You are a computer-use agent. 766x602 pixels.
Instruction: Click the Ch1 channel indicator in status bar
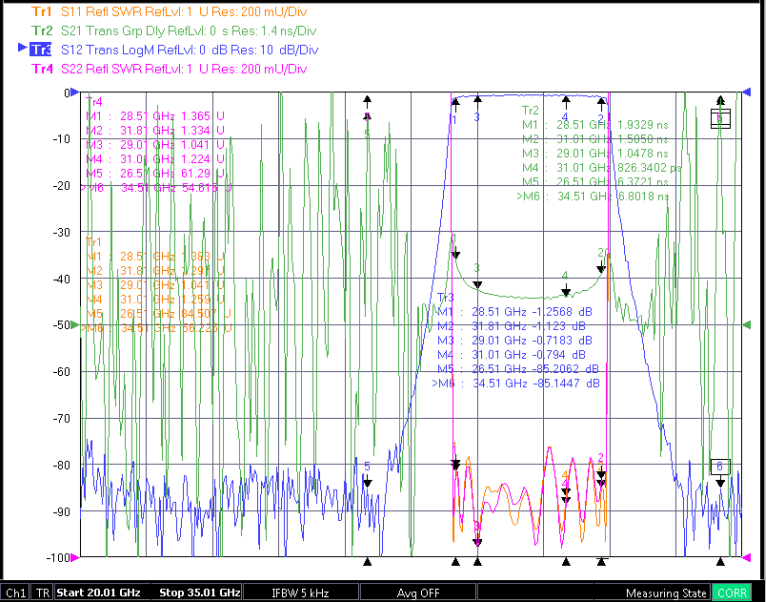[x=16, y=593]
